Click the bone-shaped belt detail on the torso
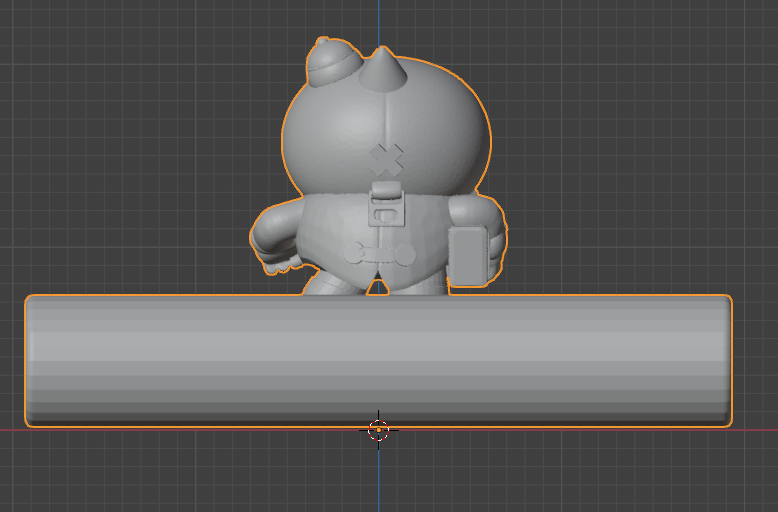Image resolution: width=778 pixels, height=512 pixels. [378, 254]
